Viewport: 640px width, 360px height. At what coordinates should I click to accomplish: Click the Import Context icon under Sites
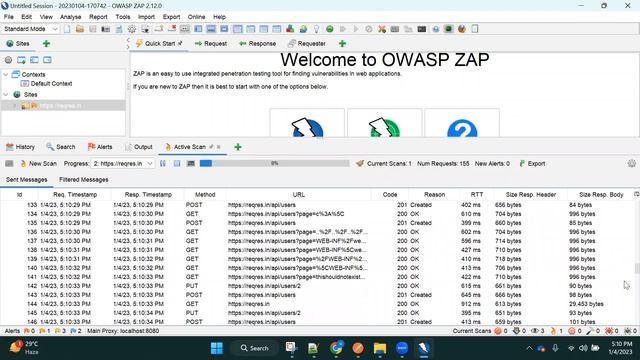pos(34,60)
